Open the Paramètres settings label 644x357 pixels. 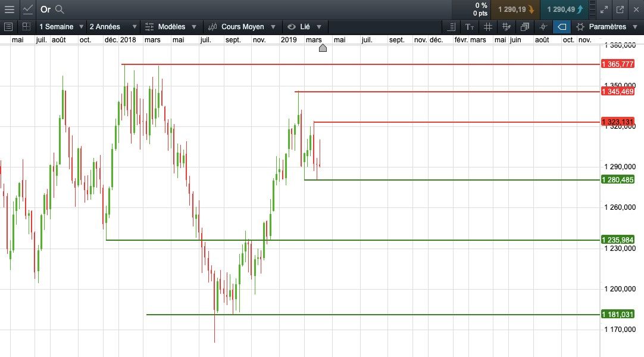coord(608,27)
